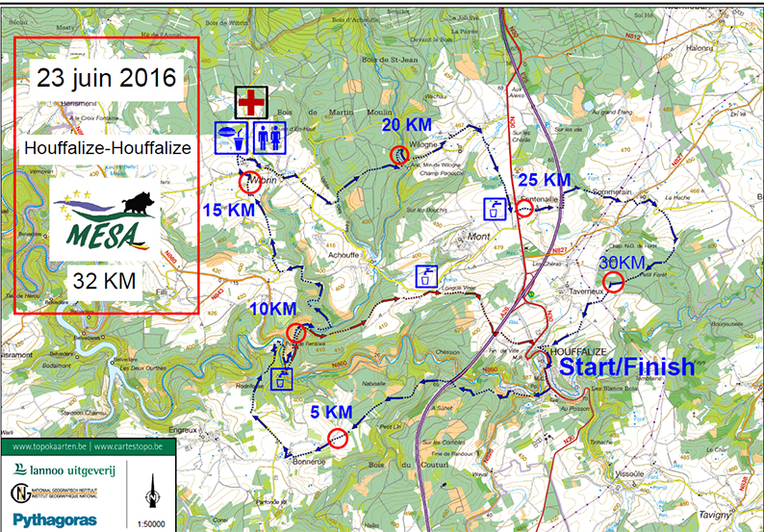
Task: Click the 'Wilogne' place name
Action: point(423,145)
